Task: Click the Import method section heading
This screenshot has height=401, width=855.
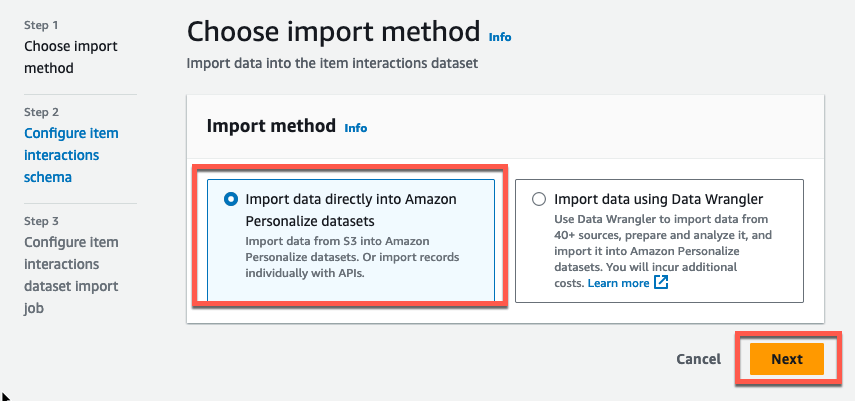Action: (x=271, y=127)
